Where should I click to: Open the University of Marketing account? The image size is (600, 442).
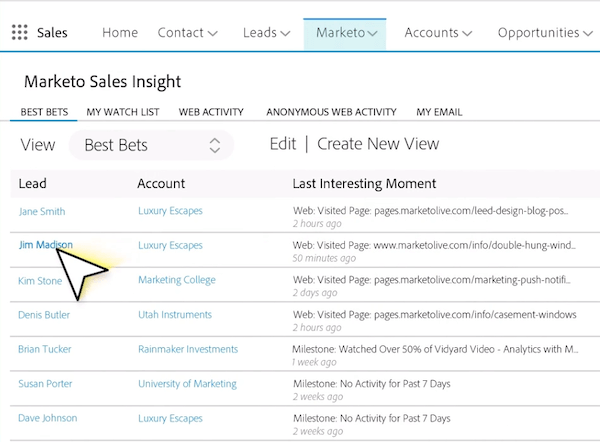click(188, 384)
